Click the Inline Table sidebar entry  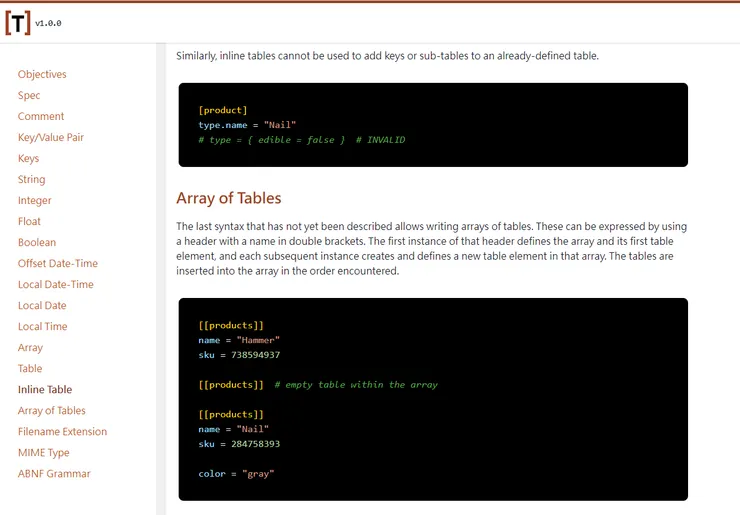45,389
